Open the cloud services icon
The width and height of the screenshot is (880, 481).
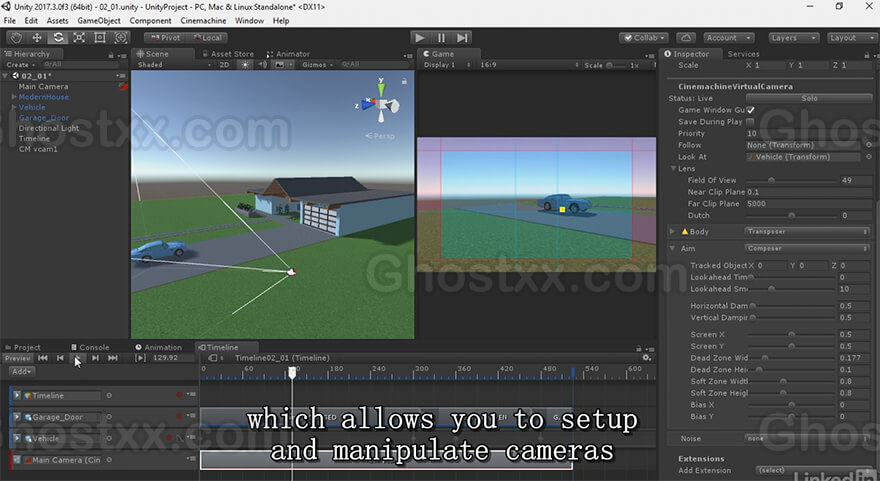(x=686, y=38)
